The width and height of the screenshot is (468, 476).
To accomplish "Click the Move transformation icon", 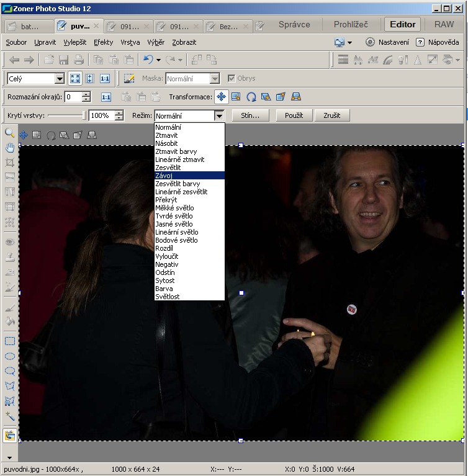I will click(222, 97).
